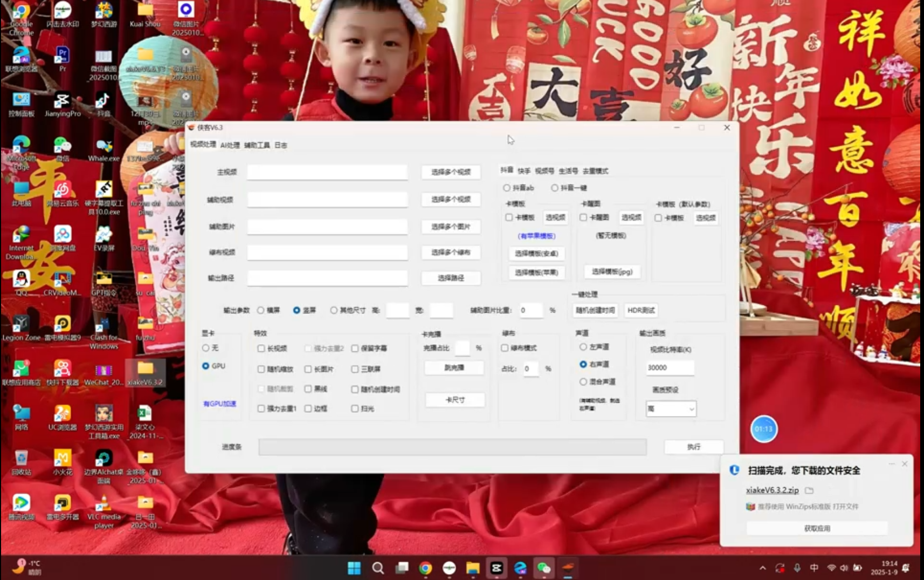Screen dimensions: 924x580
Task: Open Google Chrome from the taskbar
Action: click(425, 568)
